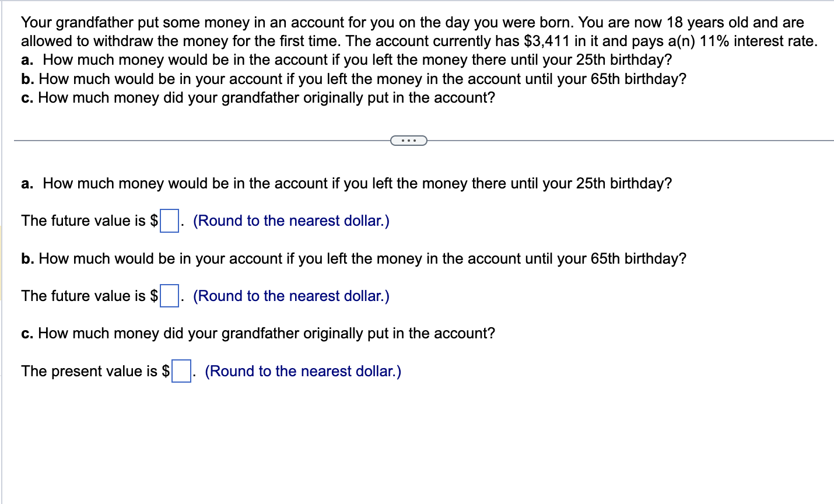Select the part c question heading in answer section
Viewport: 834px width, 504px height.
pos(258,333)
